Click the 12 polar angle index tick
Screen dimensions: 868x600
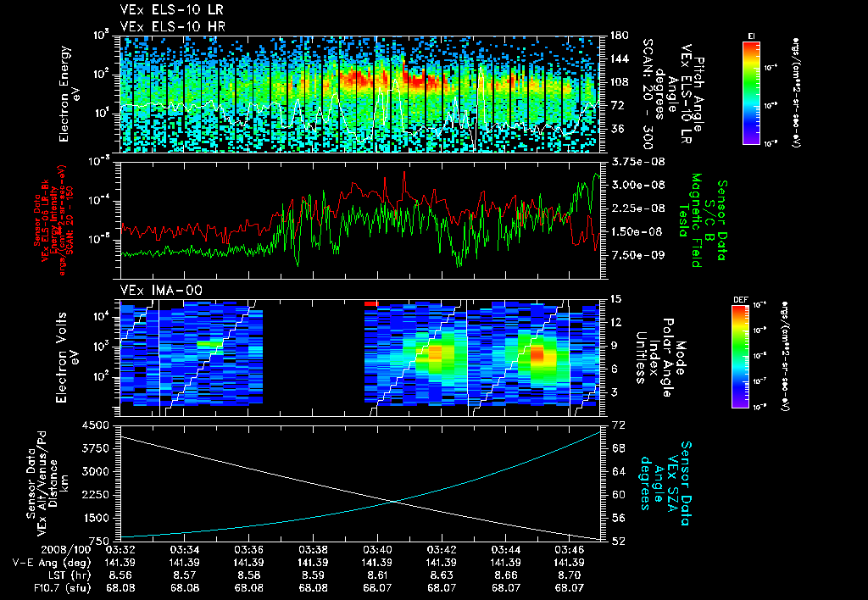pos(615,323)
